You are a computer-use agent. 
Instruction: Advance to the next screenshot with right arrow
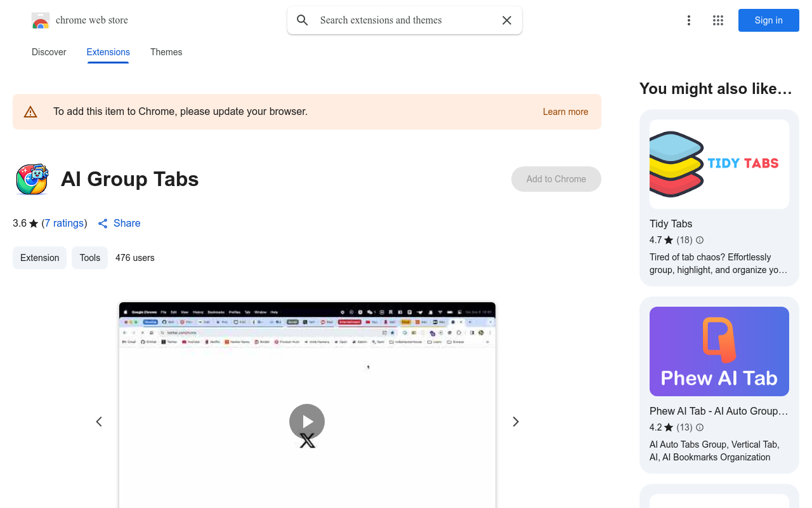(x=516, y=422)
